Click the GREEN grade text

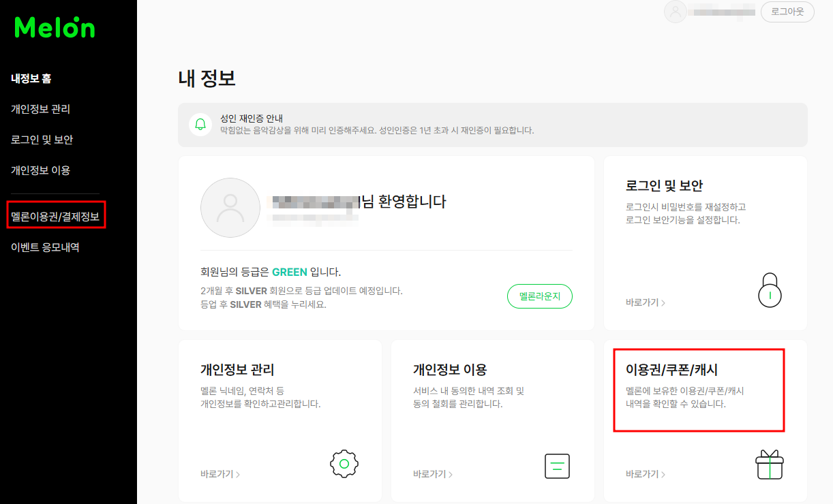[x=289, y=272]
